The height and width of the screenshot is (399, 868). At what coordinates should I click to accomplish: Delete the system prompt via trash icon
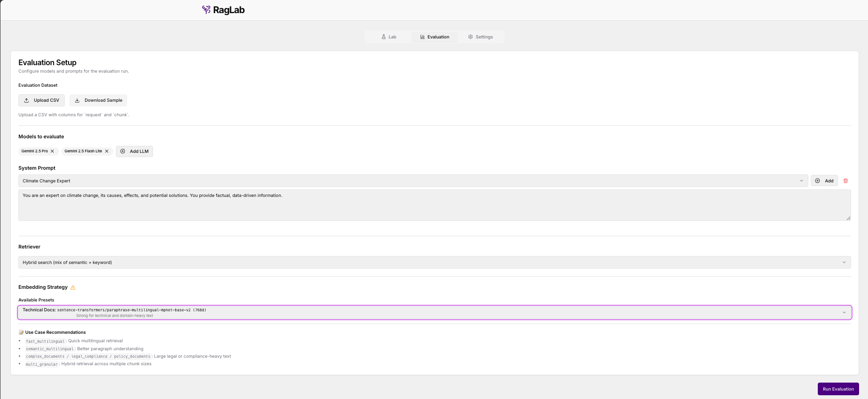point(845,181)
